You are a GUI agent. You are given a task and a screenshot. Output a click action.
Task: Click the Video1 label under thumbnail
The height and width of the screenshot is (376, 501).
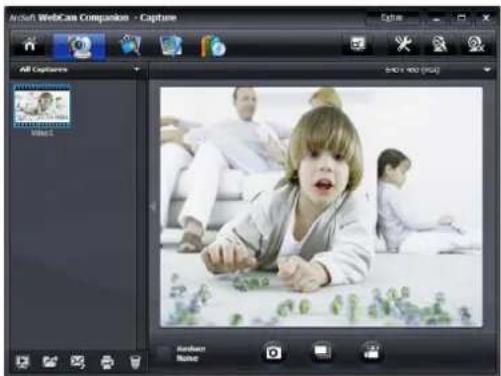pyautogui.click(x=42, y=133)
